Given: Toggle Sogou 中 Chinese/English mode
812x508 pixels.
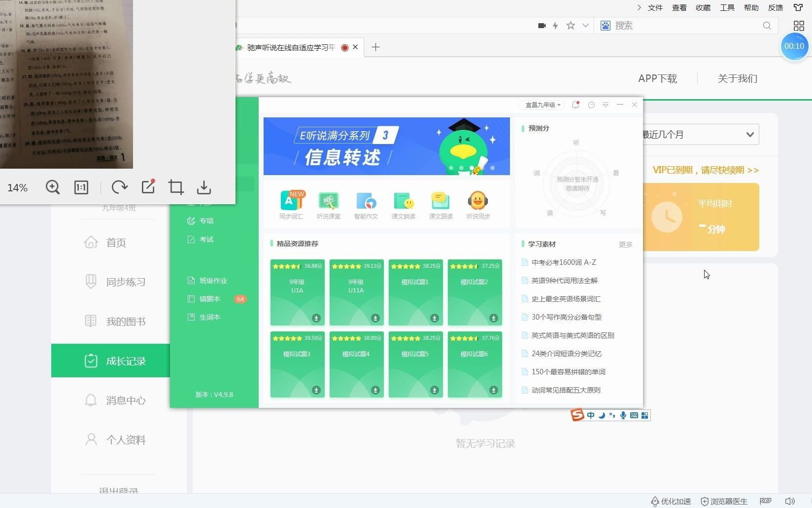Looking at the screenshot, I should coord(591,415).
